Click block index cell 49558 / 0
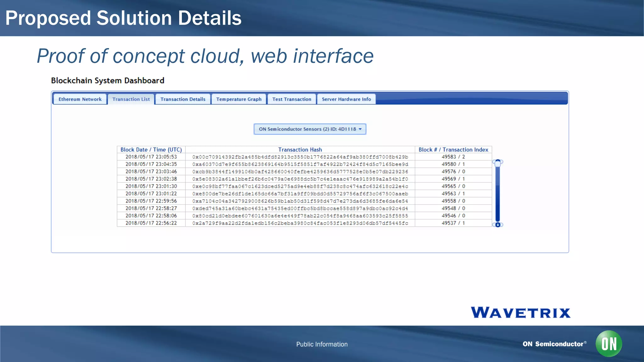 point(453,201)
